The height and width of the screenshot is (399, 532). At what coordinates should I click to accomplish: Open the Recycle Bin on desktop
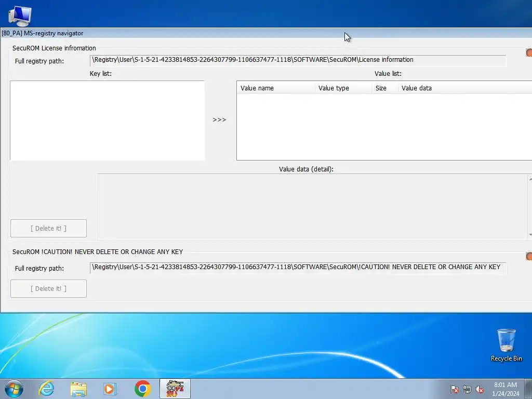click(x=506, y=345)
